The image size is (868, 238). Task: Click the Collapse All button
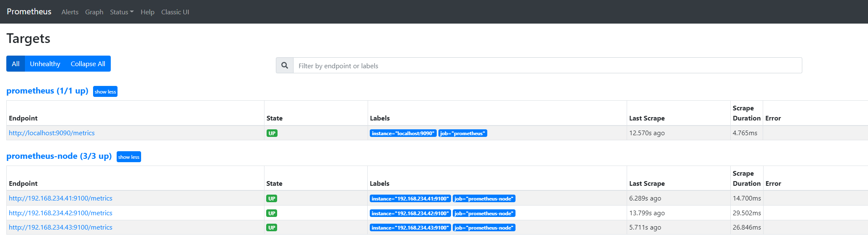88,64
